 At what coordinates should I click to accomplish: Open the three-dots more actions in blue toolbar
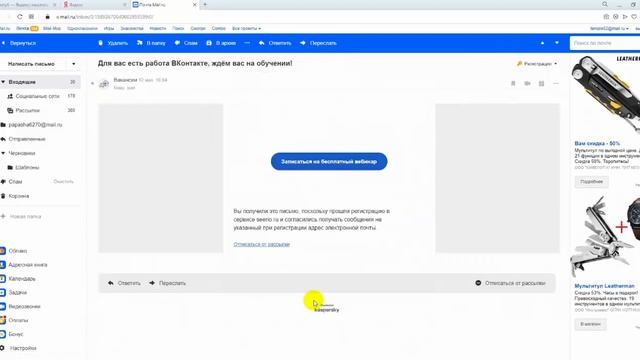pyautogui.click(x=247, y=43)
